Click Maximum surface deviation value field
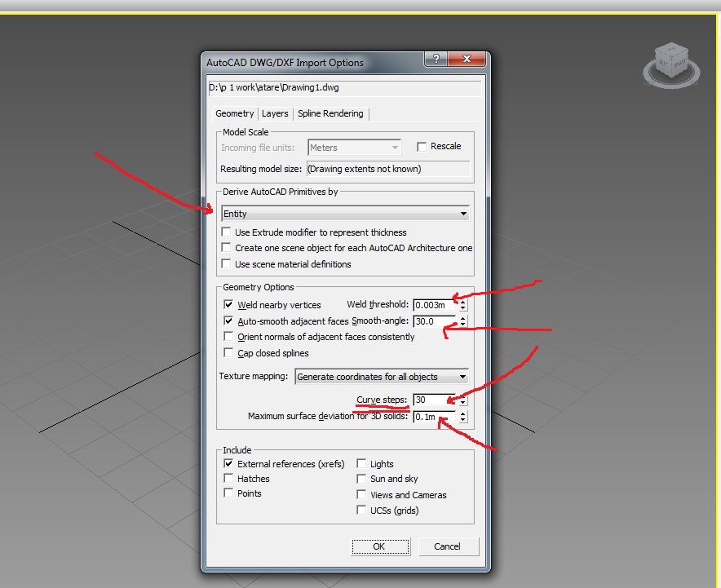The width and height of the screenshot is (721, 588). [x=435, y=417]
